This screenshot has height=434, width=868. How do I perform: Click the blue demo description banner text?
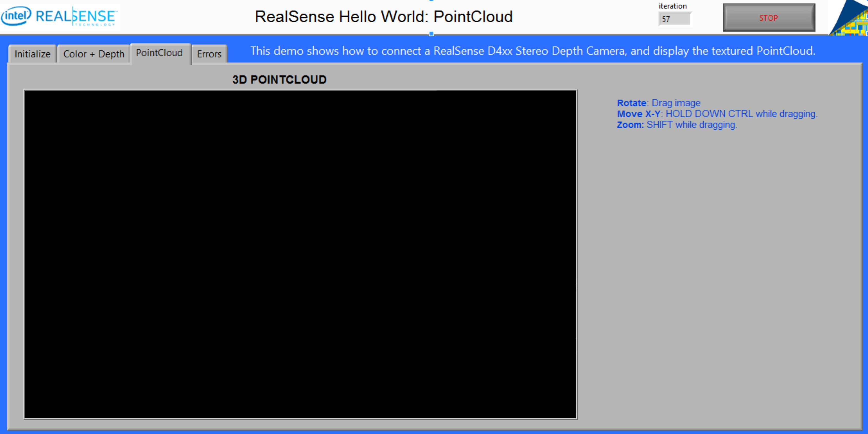pos(533,51)
